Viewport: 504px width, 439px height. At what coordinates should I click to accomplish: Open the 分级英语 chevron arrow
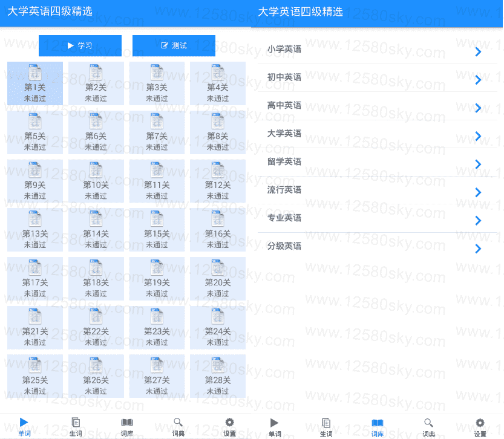[x=478, y=249]
